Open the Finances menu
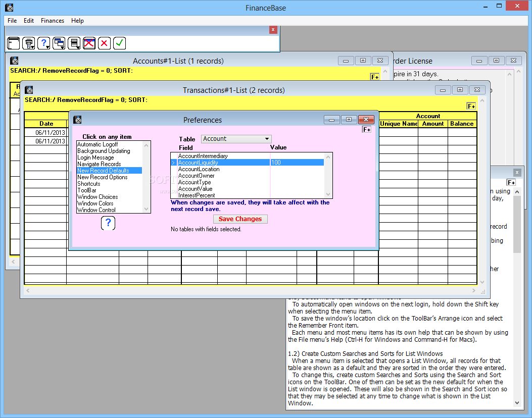This screenshot has height=418, width=532. point(52,21)
